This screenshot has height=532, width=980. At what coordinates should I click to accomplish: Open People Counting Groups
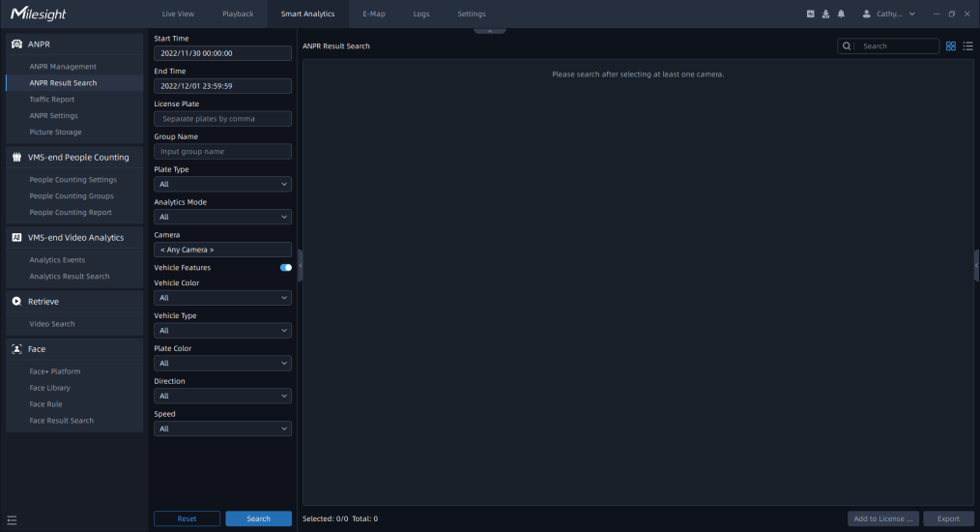(x=72, y=196)
